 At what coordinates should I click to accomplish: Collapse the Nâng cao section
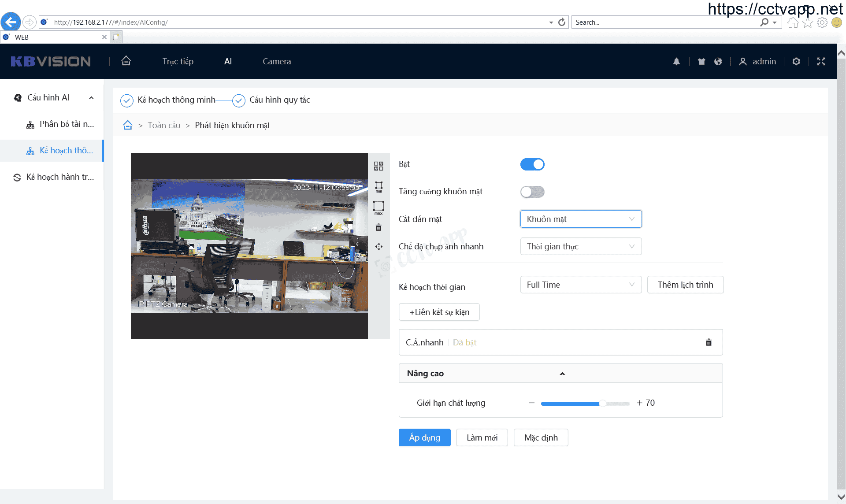click(562, 374)
